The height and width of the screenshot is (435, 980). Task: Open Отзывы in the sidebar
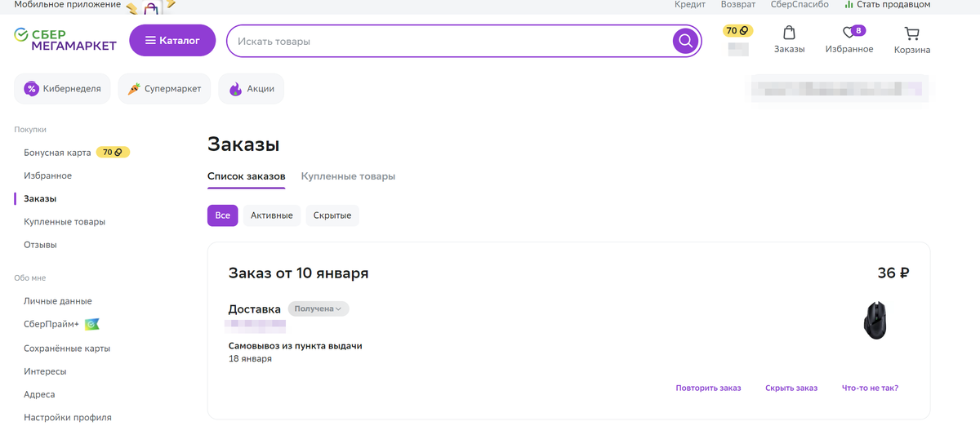pos(40,245)
